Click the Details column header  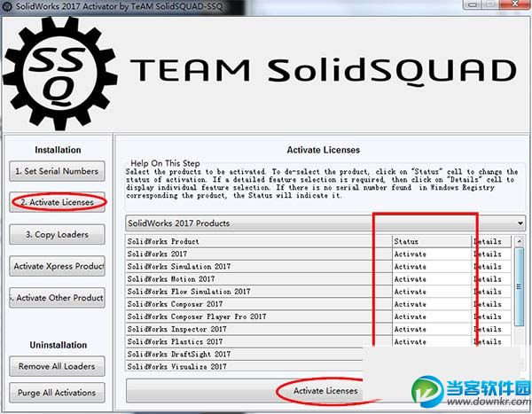(x=491, y=242)
